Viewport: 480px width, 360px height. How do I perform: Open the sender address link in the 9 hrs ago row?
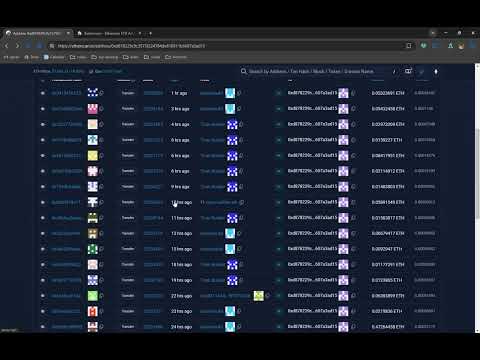coord(213,187)
